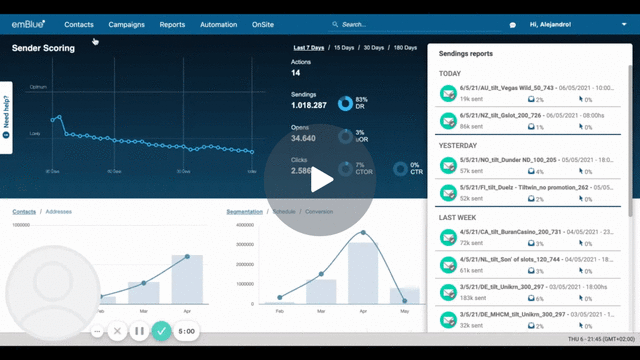Click the CTR 0% donut chart
Viewport: 640px width, 360px height.
(x=400, y=169)
